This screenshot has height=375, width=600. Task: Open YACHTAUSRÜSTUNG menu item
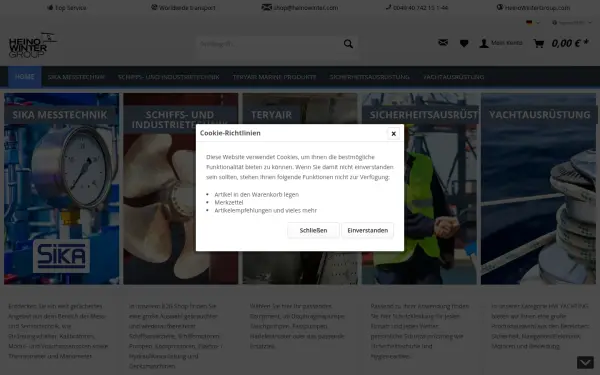pos(453,77)
